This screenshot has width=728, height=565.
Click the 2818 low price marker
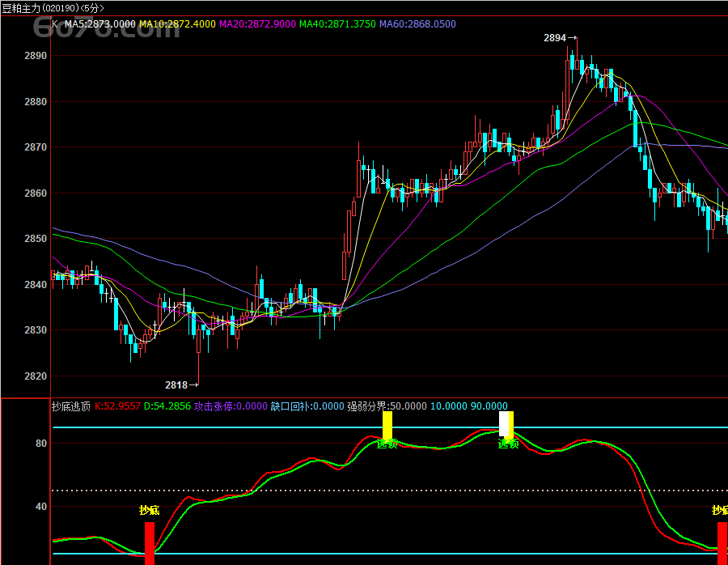click(x=181, y=384)
